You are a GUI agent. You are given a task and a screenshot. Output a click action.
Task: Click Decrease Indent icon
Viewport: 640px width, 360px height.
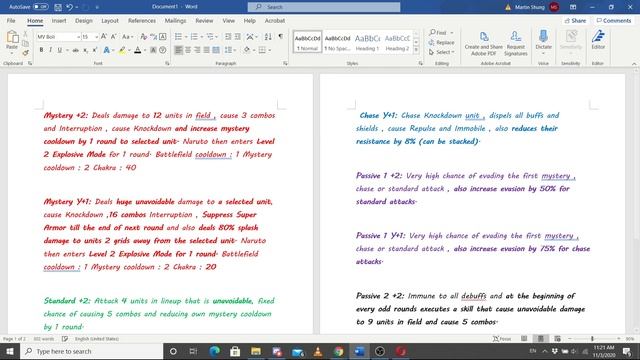228,37
